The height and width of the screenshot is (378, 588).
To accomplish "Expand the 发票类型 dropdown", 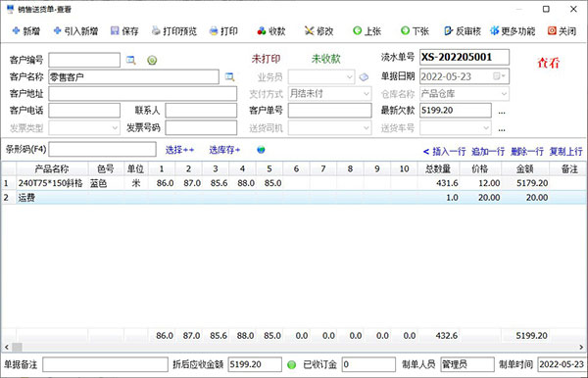I will point(115,128).
